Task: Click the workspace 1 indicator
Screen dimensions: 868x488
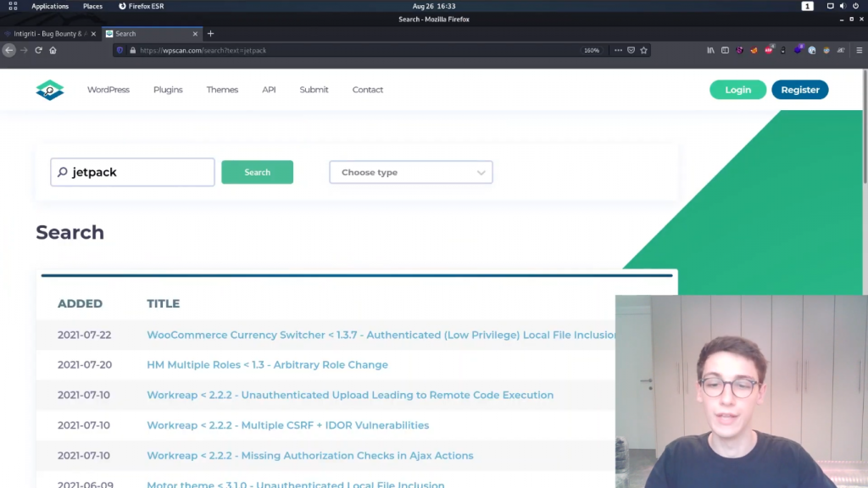Action: tap(807, 6)
